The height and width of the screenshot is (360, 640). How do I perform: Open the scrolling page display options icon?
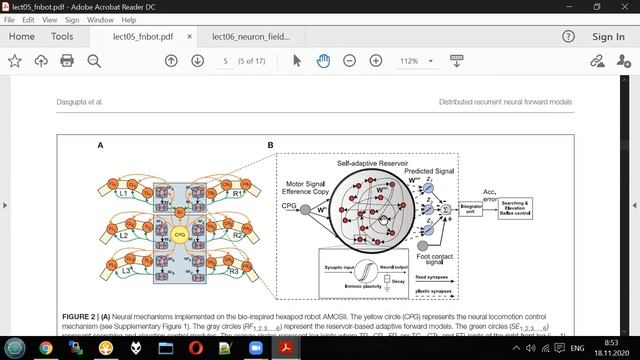pyautogui.click(x=456, y=61)
